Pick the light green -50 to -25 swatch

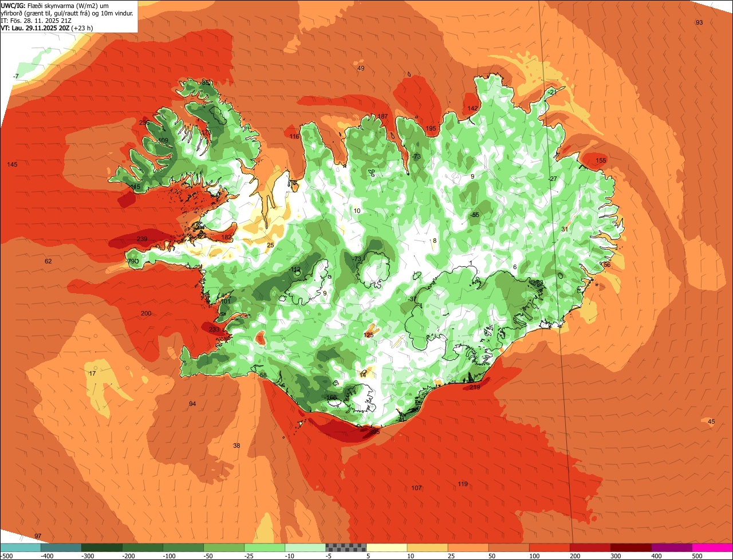click(x=223, y=547)
